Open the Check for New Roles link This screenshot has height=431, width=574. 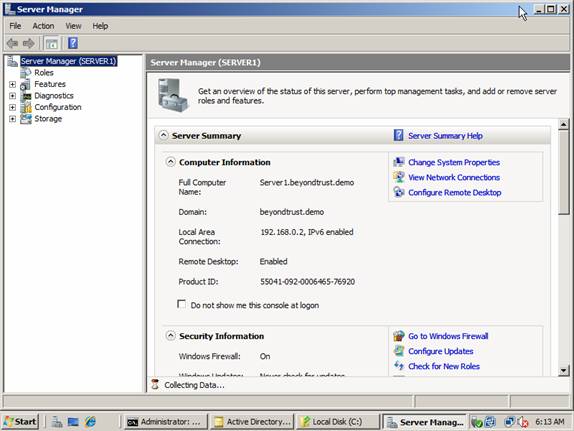(444, 366)
